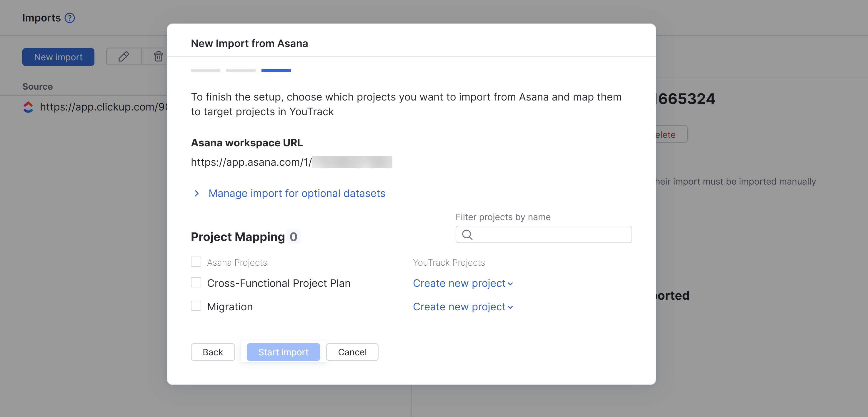Click the New import button
Viewport: 868px width, 417px height.
click(58, 57)
